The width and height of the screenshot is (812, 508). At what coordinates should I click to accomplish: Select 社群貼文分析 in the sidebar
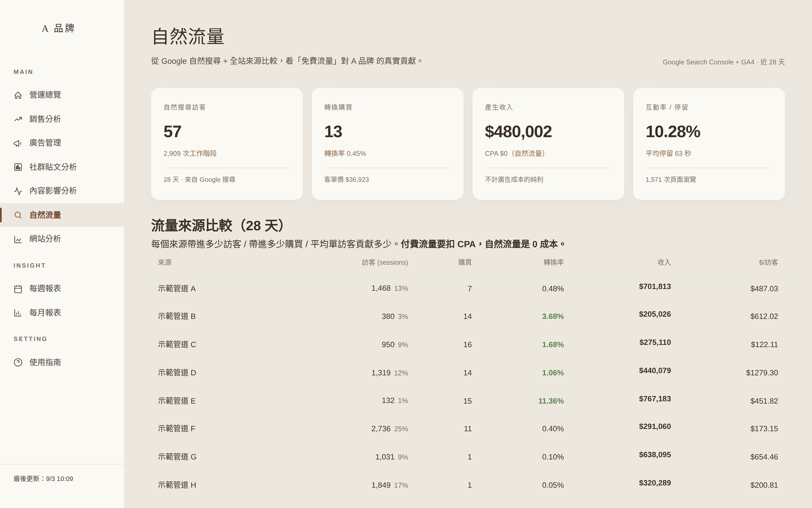[62, 167]
